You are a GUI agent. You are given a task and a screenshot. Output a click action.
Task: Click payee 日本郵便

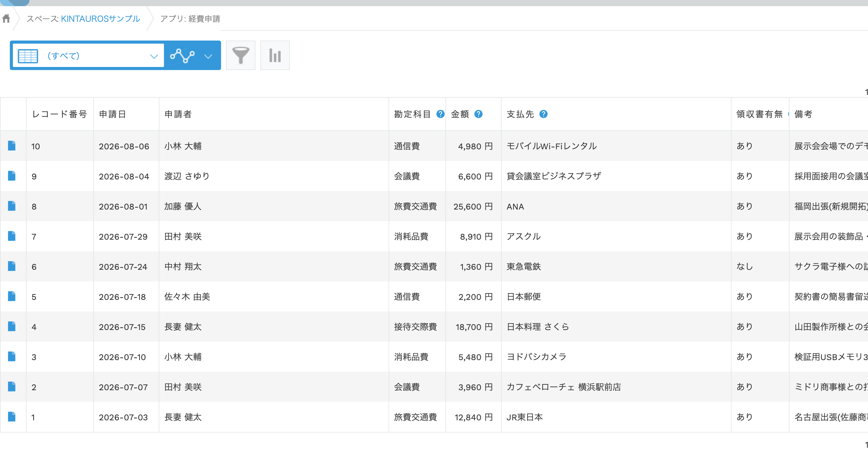click(x=524, y=296)
